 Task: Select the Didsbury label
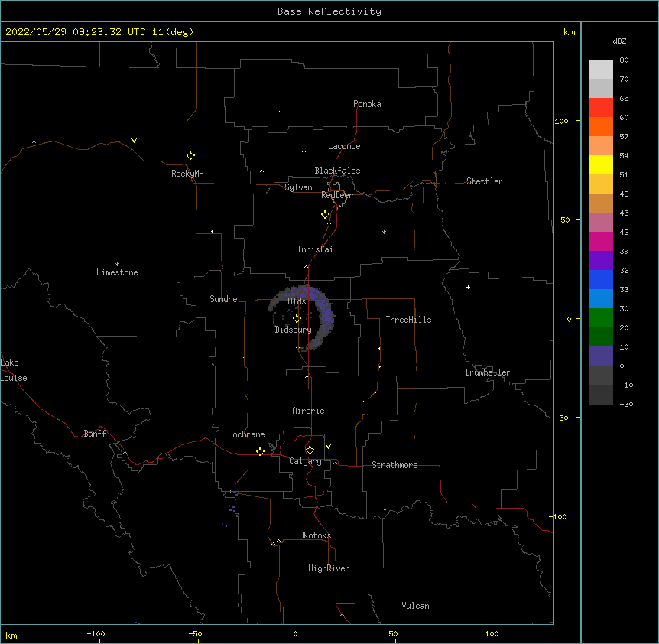coord(294,330)
